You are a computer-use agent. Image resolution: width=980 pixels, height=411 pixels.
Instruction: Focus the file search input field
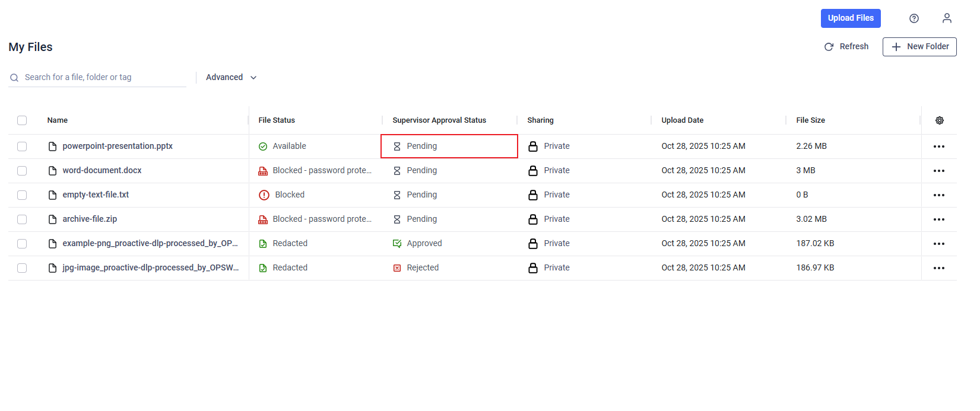[101, 78]
